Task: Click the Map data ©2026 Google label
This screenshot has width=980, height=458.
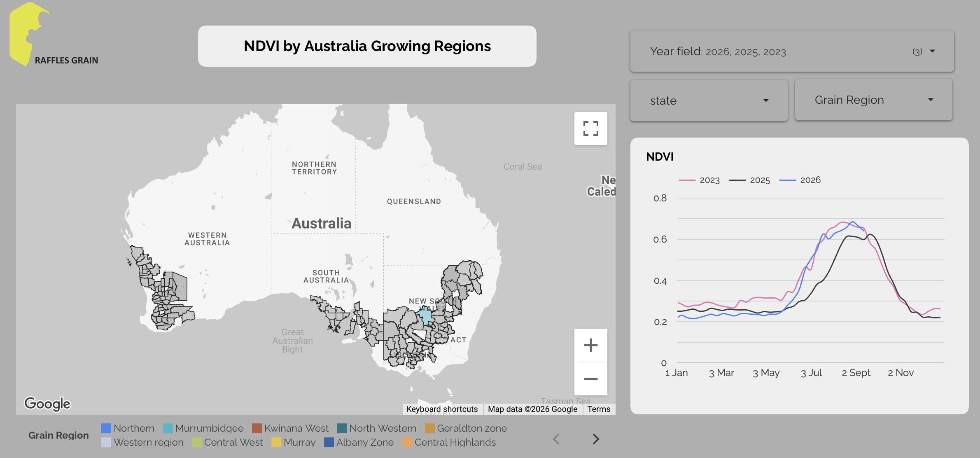Action: click(532, 409)
